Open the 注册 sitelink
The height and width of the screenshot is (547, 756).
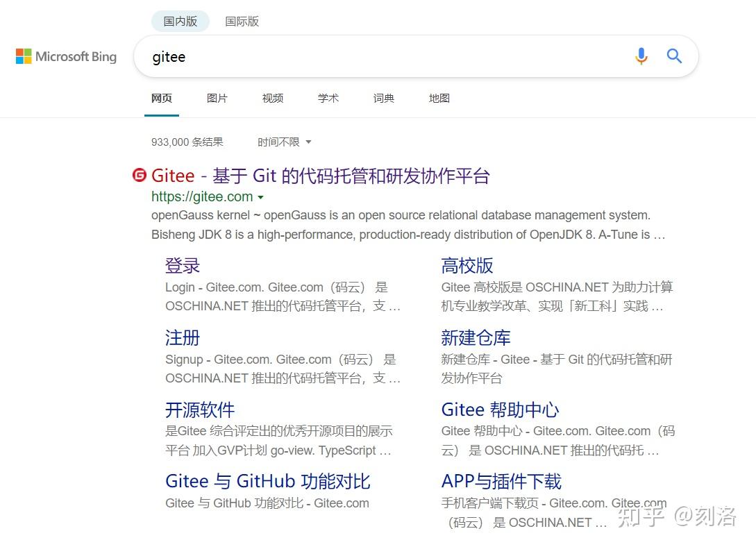pos(183,338)
